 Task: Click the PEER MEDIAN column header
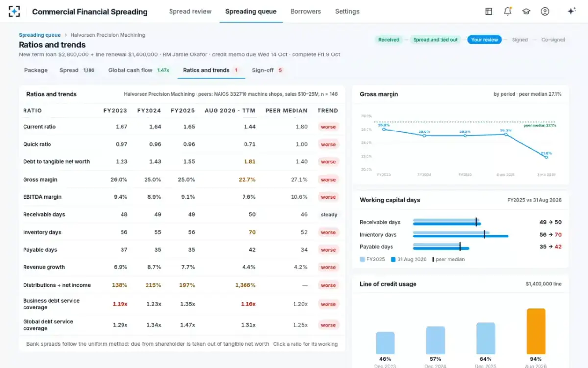tap(287, 111)
